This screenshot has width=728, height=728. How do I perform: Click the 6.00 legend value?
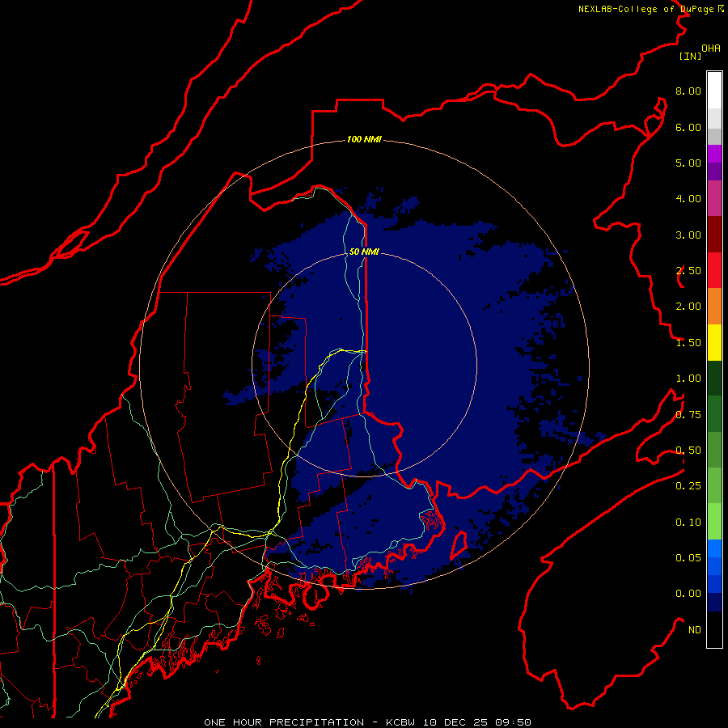point(688,127)
